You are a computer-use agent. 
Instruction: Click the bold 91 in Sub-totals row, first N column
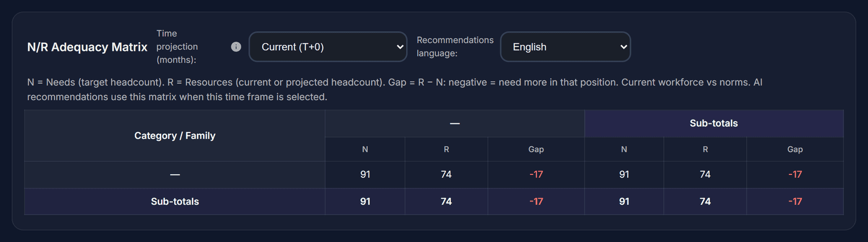pyautogui.click(x=365, y=201)
